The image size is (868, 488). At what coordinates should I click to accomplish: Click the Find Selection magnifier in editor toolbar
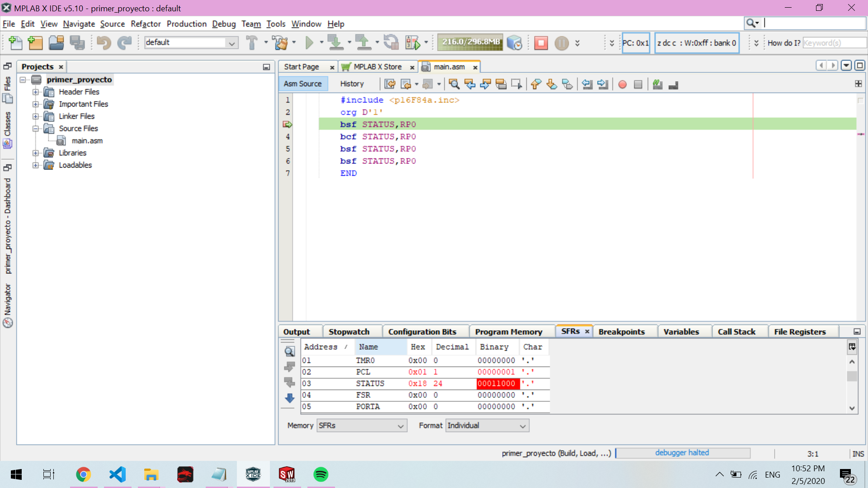click(x=454, y=84)
